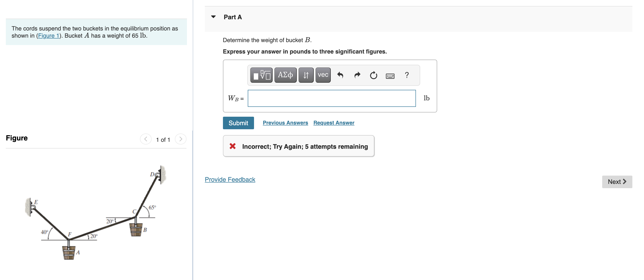This screenshot has width=644, height=280.
Task: Click the undo arrow icon
Action: (x=340, y=75)
